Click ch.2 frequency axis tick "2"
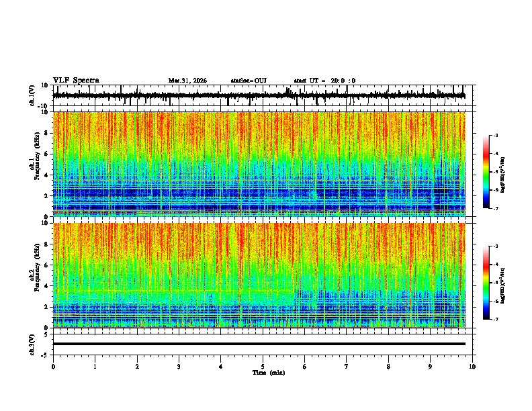Screen dimensions: 532x411 47,307
